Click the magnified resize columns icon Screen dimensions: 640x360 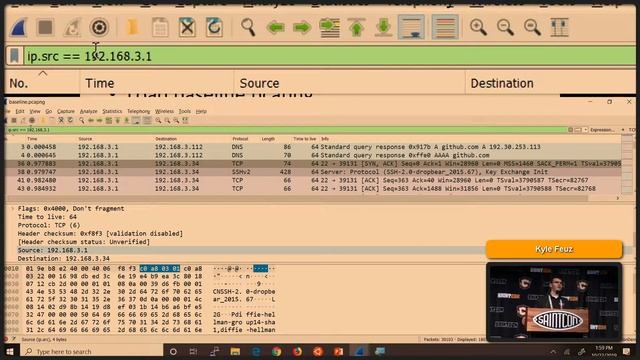(559, 27)
